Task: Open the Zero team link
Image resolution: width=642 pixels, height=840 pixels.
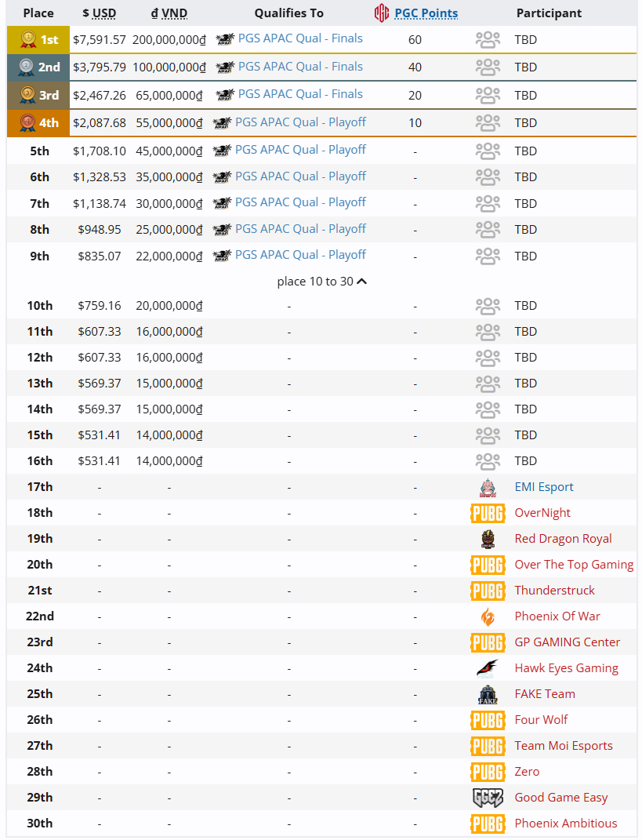Action: click(527, 772)
